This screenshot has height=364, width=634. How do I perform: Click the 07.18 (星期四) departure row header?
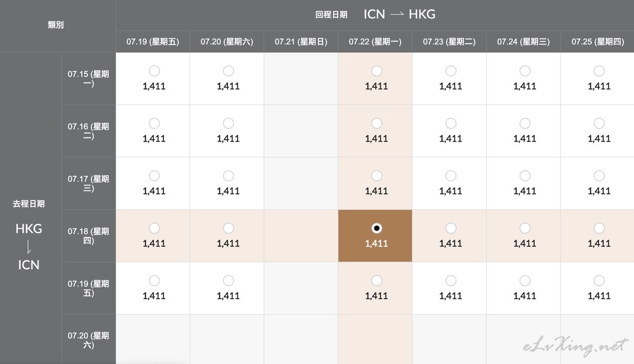pos(88,236)
